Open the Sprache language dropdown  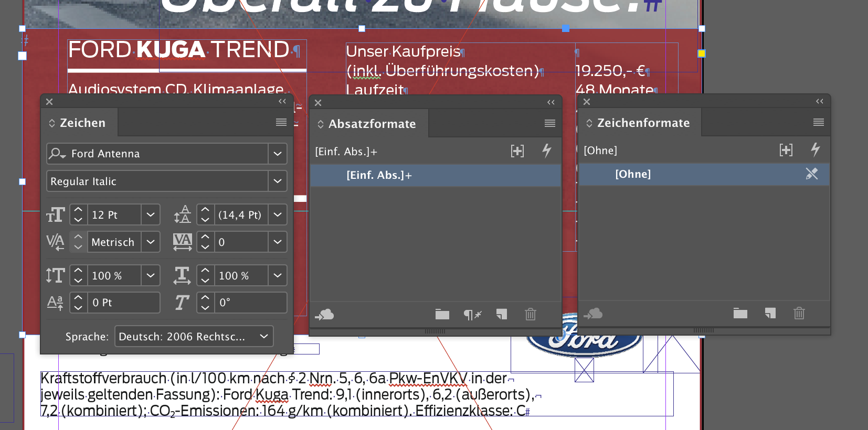click(194, 336)
